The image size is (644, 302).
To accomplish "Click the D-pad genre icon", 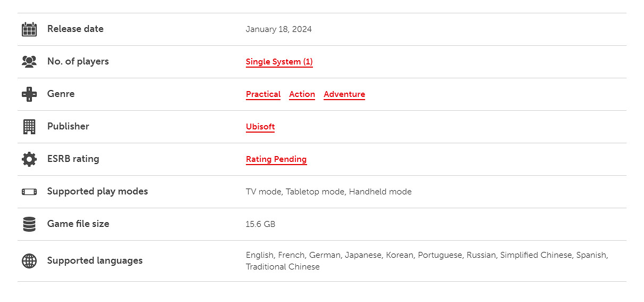I will (x=29, y=94).
